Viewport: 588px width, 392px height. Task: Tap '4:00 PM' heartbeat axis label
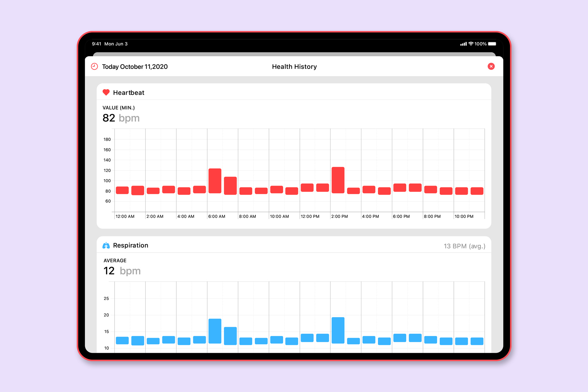pyautogui.click(x=371, y=217)
